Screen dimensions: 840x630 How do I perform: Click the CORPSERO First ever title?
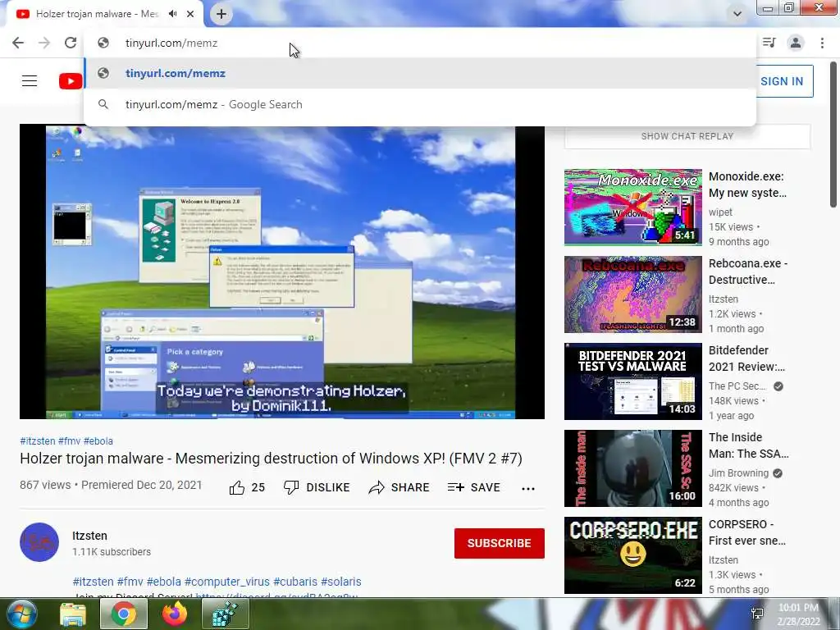tap(747, 532)
